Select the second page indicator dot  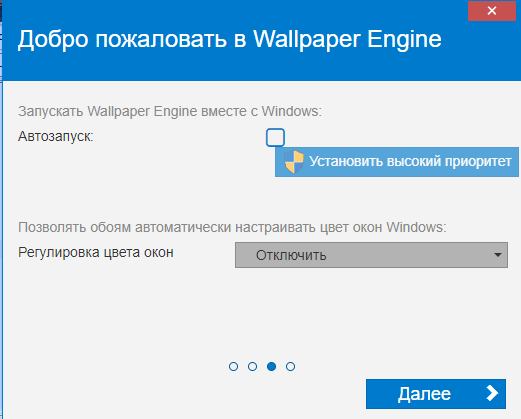(x=252, y=367)
